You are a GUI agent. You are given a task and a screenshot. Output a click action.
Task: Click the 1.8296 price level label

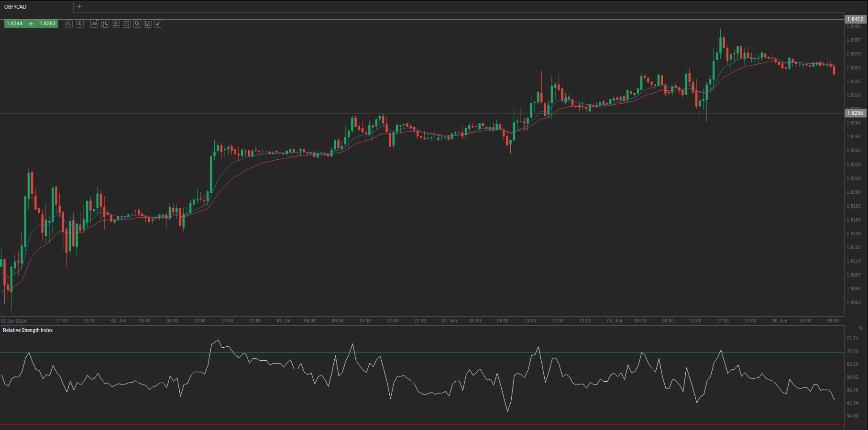(855, 113)
